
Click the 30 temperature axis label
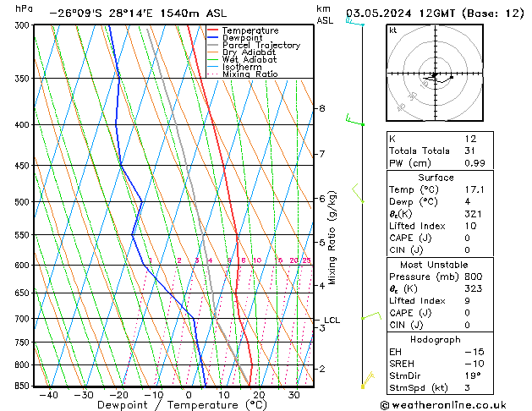click(293, 395)
